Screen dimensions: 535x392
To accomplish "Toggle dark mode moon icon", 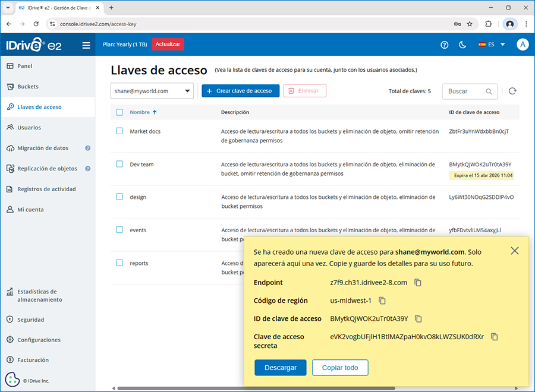I will 462,45.
